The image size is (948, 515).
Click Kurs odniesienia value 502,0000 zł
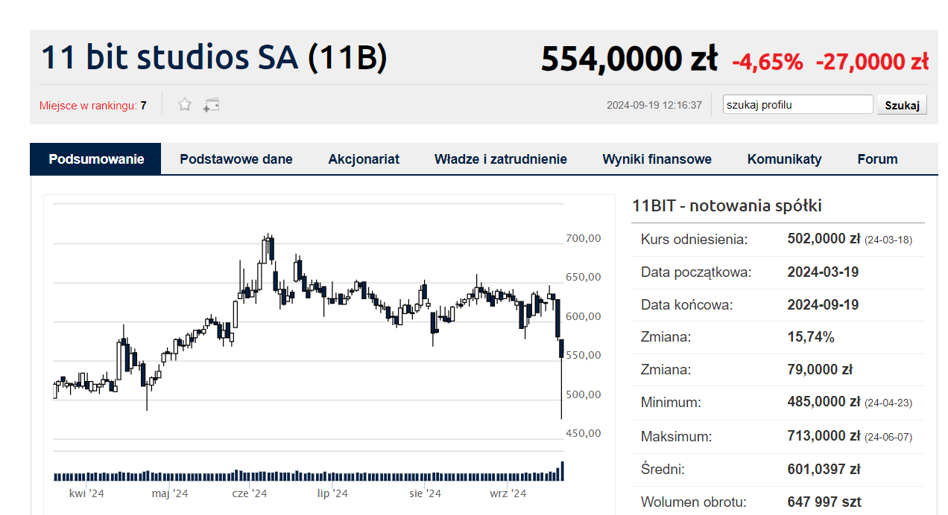823,239
